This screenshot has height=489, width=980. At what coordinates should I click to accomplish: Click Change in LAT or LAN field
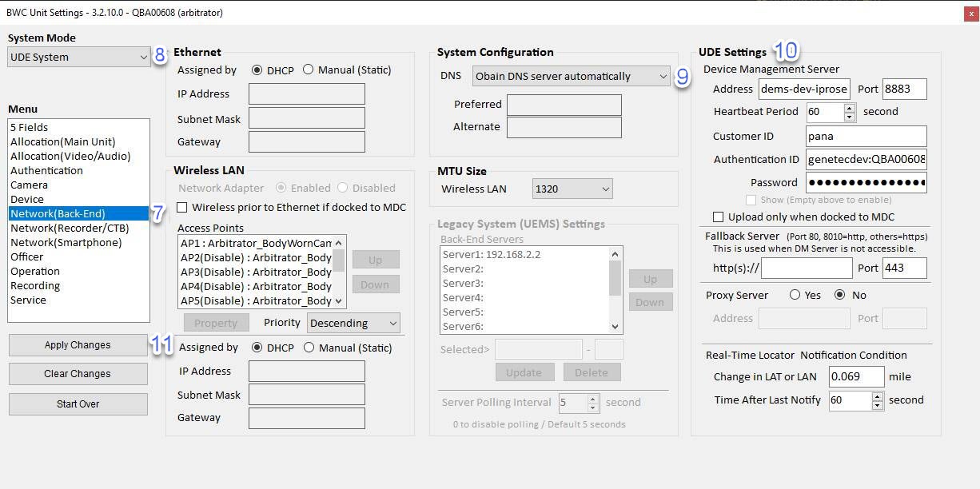[x=856, y=376]
